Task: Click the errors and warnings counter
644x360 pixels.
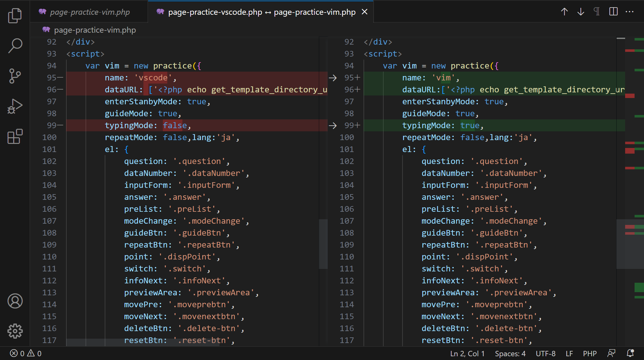Action: pyautogui.click(x=25, y=353)
